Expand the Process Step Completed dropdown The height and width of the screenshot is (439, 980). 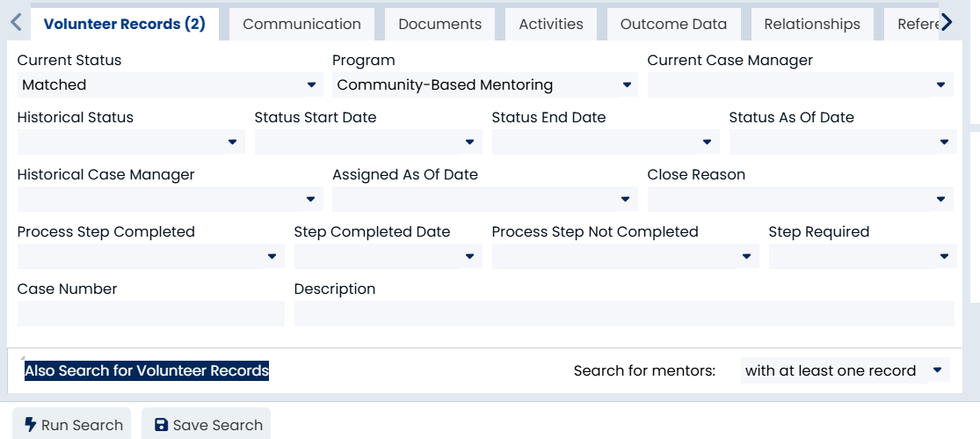coord(150,256)
